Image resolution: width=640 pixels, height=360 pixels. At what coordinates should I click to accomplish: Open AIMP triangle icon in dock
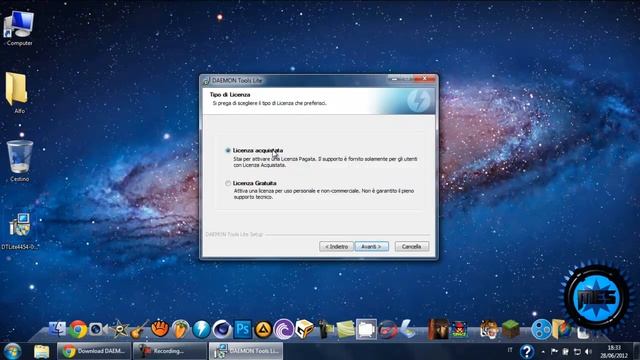click(x=263, y=329)
